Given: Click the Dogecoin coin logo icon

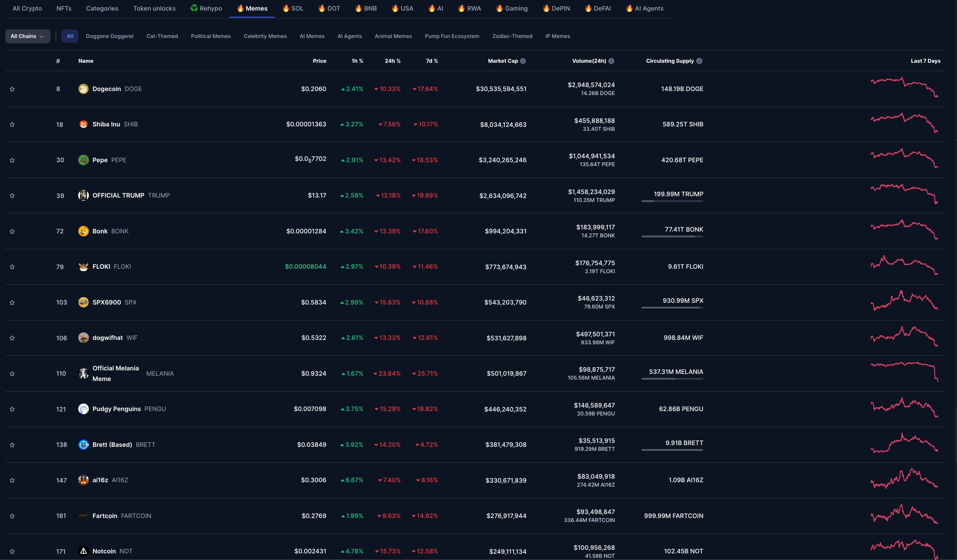Looking at the screenshot, I should click(83, 89).
